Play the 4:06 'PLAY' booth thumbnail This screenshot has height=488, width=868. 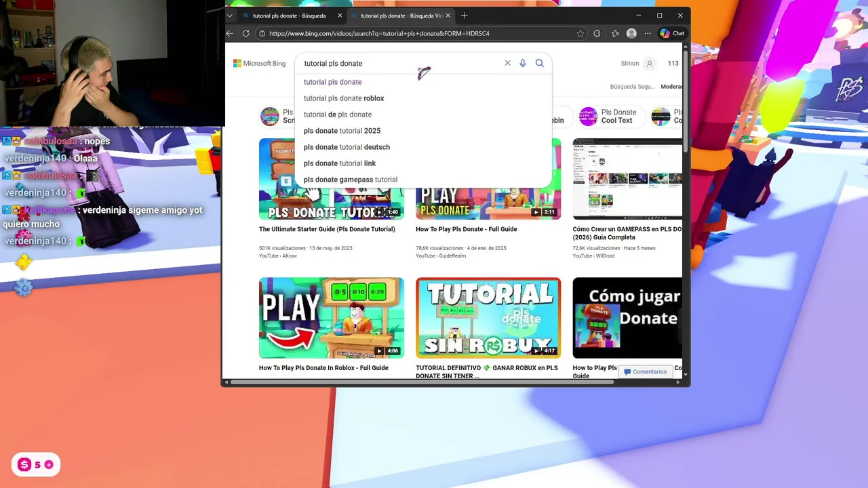pos(332,318)
